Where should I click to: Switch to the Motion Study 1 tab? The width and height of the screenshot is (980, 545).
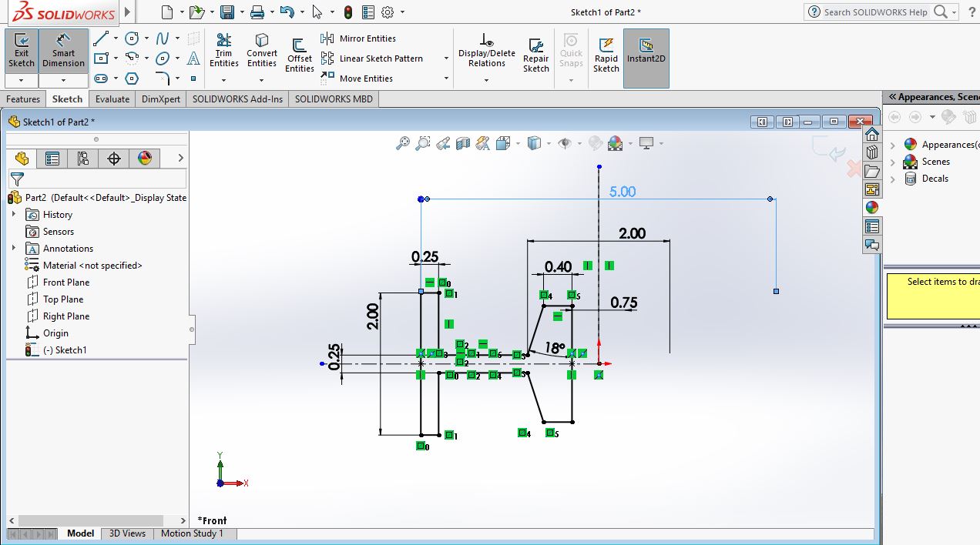tap(193, 533)
